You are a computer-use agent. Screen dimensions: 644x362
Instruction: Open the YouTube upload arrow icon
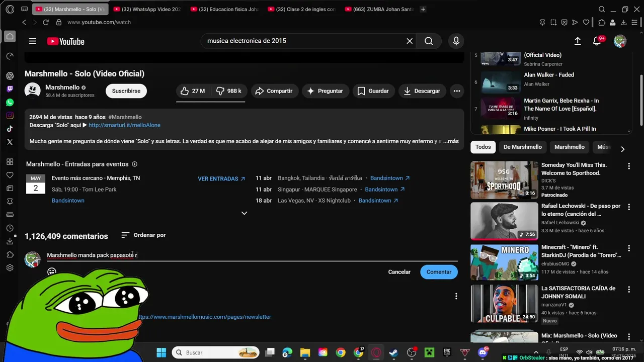578,41
